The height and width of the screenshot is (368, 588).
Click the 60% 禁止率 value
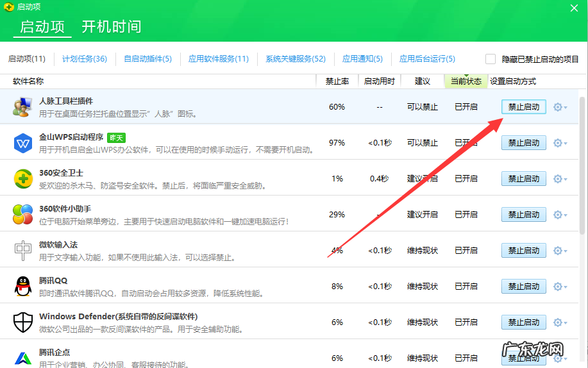(x=337, y=107)
